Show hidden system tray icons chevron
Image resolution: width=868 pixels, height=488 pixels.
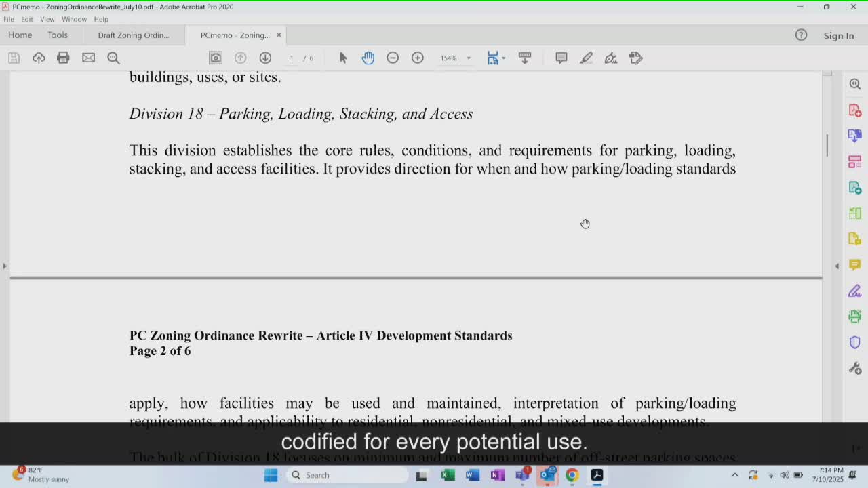(x=735, y=475)
